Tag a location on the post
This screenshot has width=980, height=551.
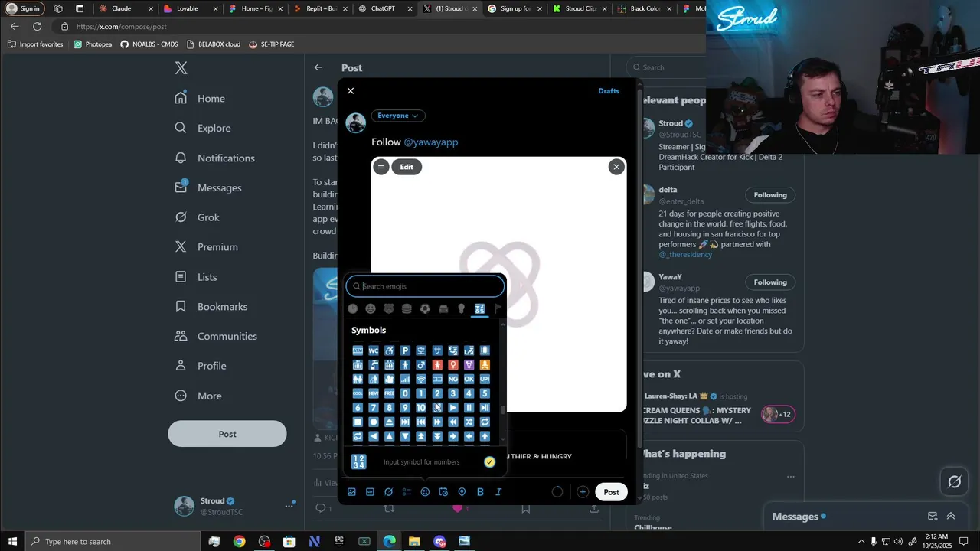point(462,492)
